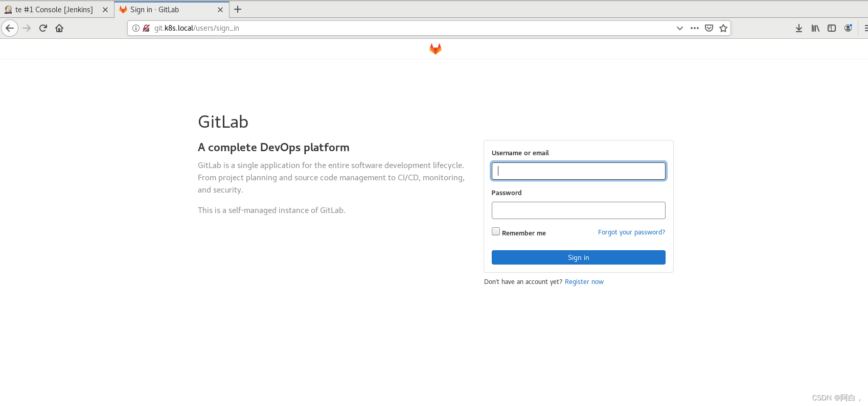The image size is (868, 406).
Task: Open the Firefox account avatar icon
Action: (848, 28)
